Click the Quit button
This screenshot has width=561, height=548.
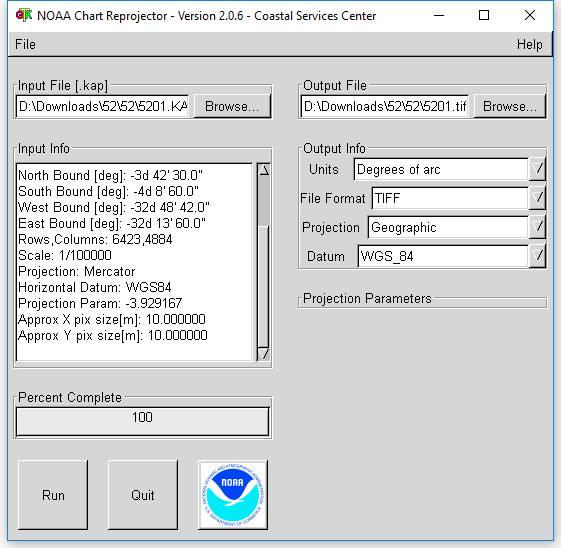coord(143,495)
